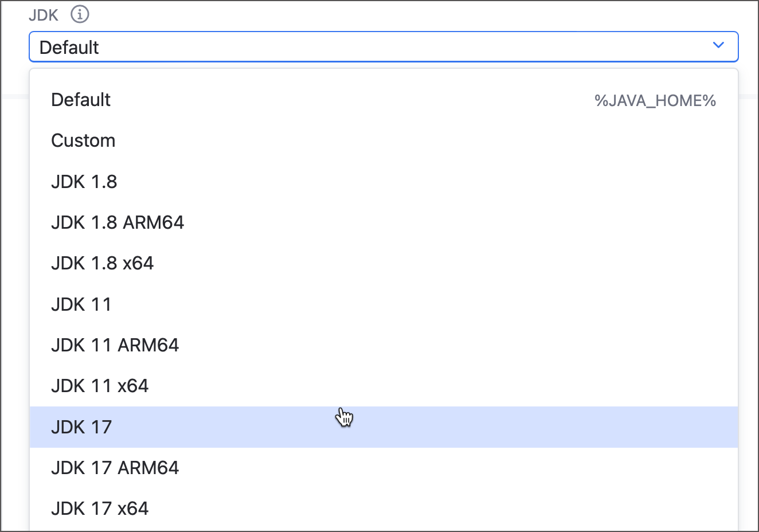Choose JDK 1.8 x64
Image resolution: width=759 pixels, height=532 pixels.
pyautogui.click(x=384, y=263)
